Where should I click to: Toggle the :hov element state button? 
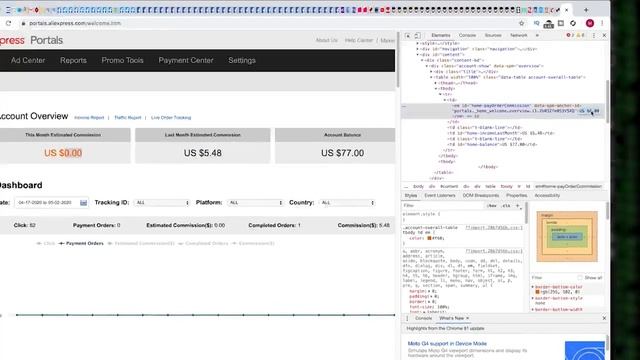[x=492, y=206]
